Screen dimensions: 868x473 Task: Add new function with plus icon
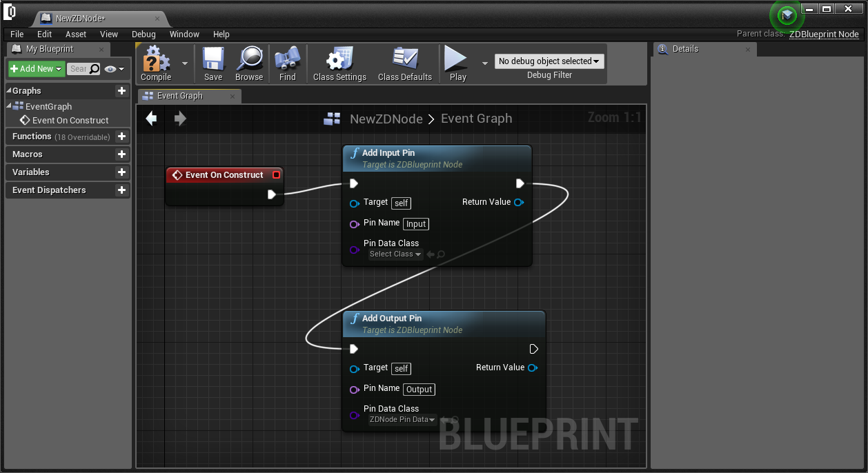coord(121,137)
